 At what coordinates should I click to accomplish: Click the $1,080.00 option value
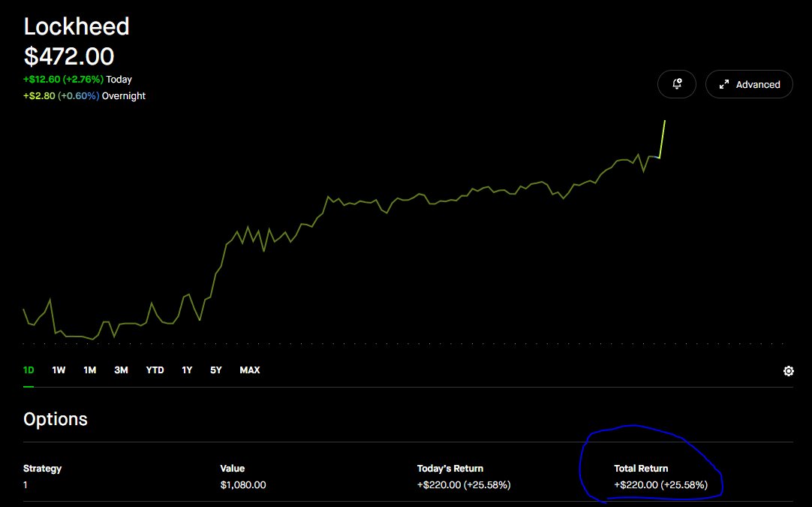[x=243, y=484]
